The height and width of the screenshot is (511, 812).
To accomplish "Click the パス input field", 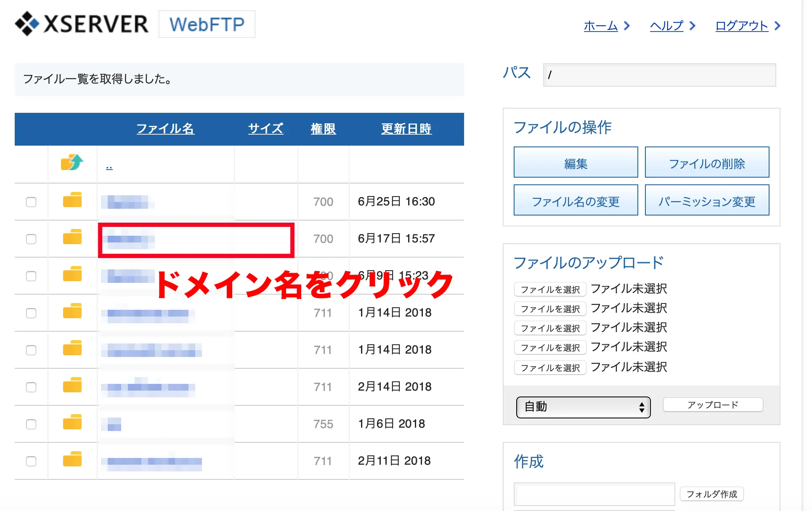I will click(x=659, y=75).
